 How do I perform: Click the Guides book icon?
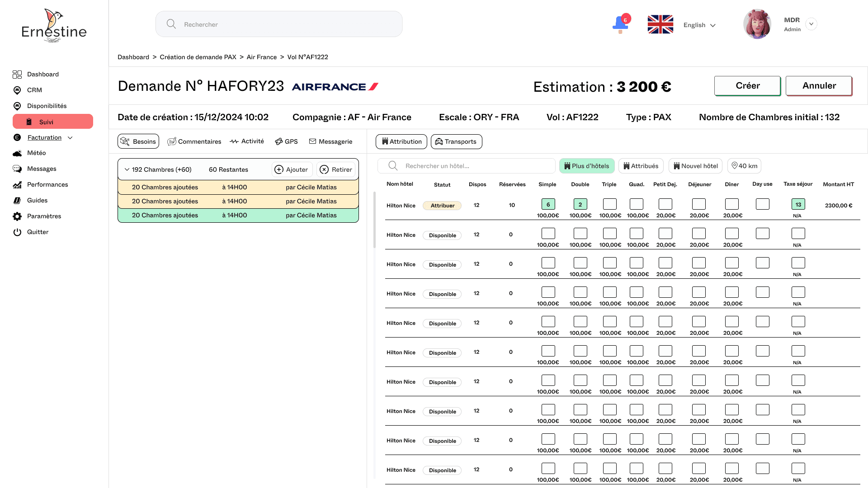click(17, 201)
